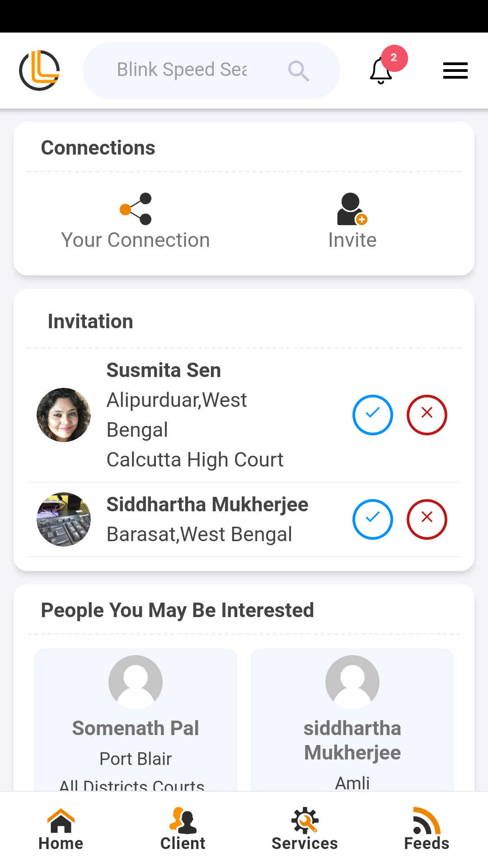Go to the Home tab

click(61, 829)
